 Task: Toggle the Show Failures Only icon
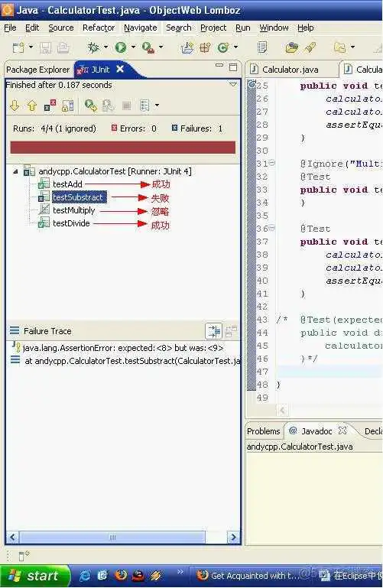tap(50, 106)
